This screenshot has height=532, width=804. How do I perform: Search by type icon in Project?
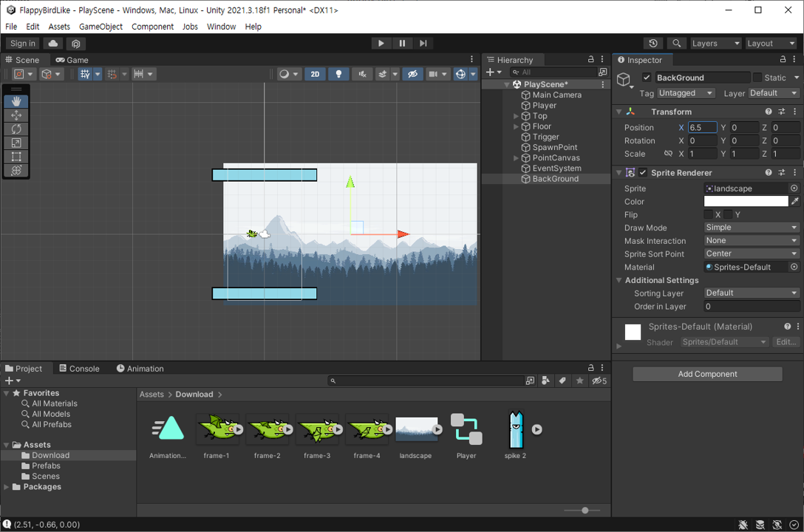point(546,381)
